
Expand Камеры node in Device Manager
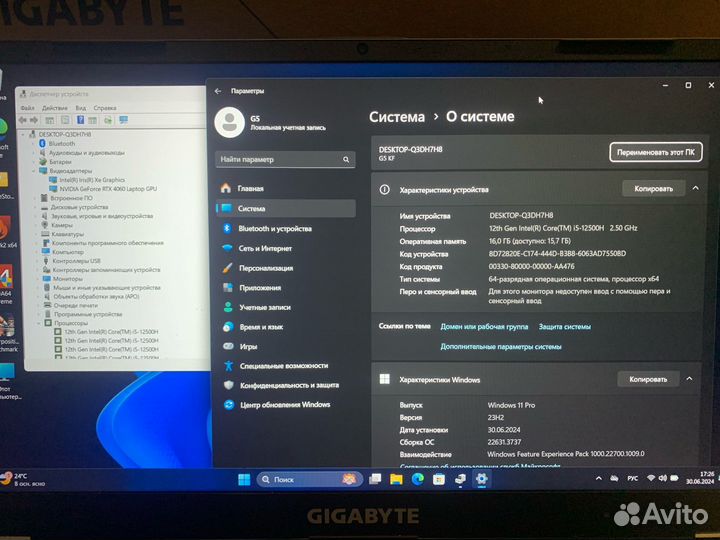point(36,225)
